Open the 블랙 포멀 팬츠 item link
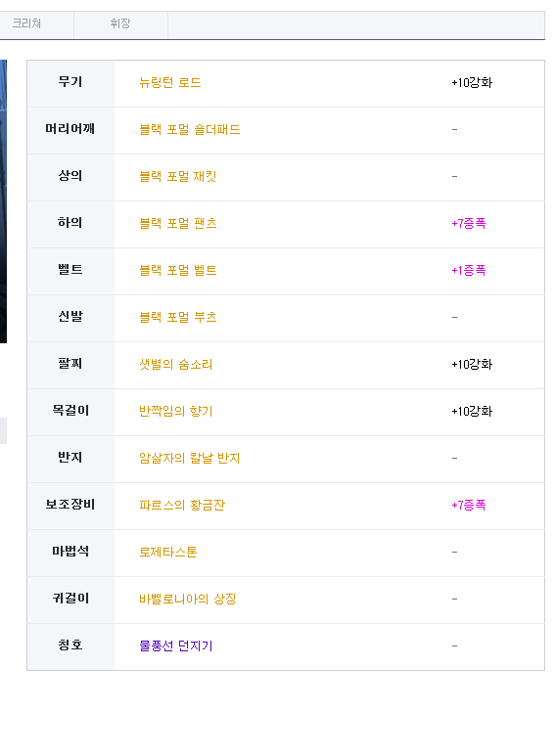 177,223
